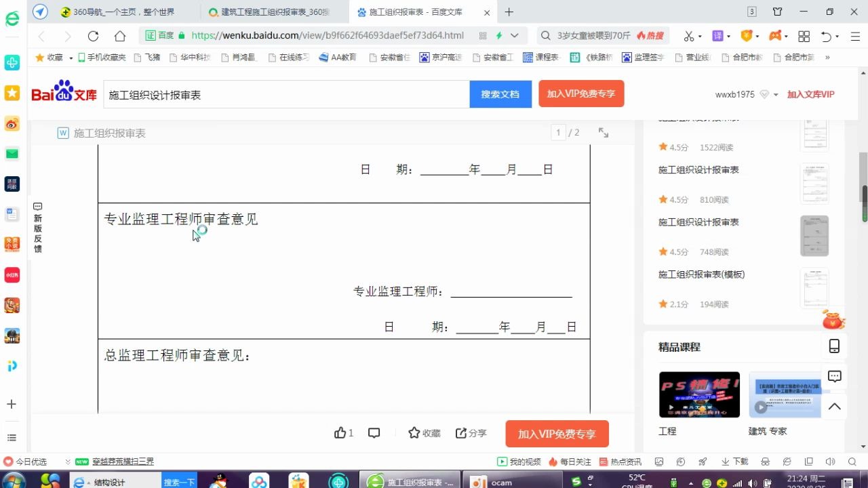Open the AA教育 bookmark
Image resolution: width=868 pixels, height=488 pixels.
click(x=338, y=58)
